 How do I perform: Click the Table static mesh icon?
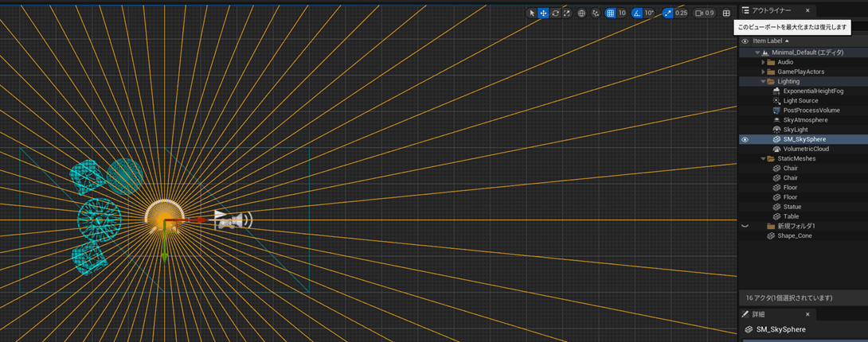pos(776,216)
